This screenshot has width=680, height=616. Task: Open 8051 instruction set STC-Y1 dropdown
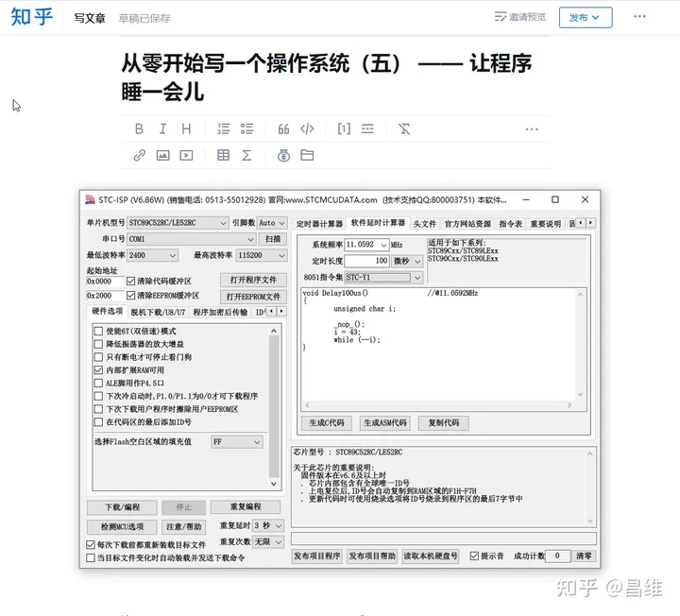383,277
